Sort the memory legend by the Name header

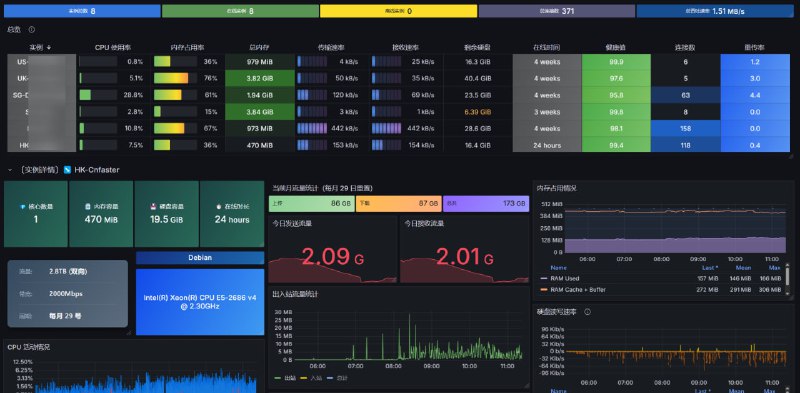[x=558, y=267]
